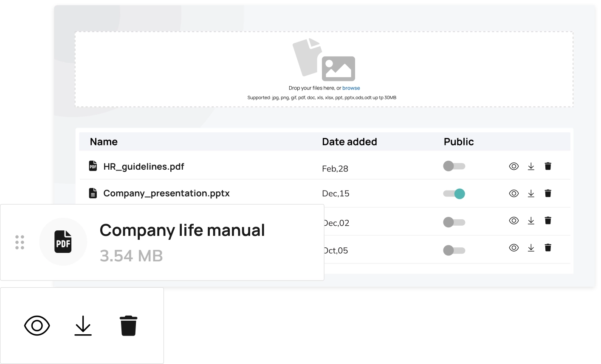The width and height of the screenshot is (601, 364).
Task: Disable public toggle for Company_presentation.pptx
Action: coord(454,194)
